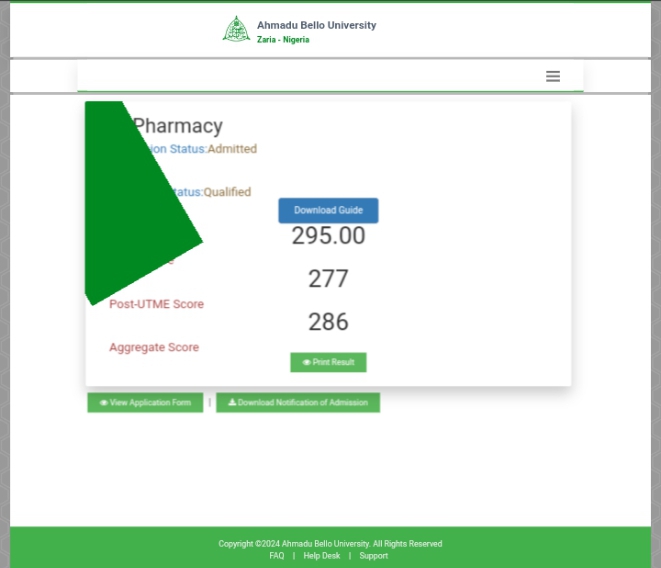Open the Help Desk footer link
This screenshot has width=661, height=568.
(x=321, y=556)
